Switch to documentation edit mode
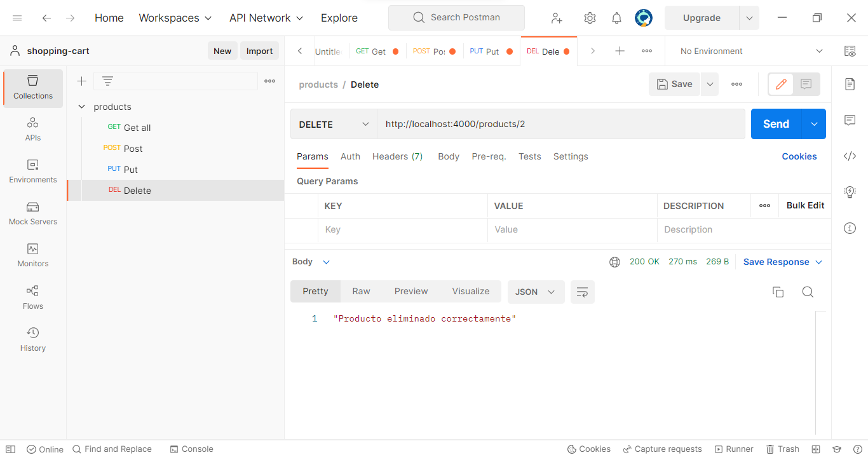 tap(780, 83)
